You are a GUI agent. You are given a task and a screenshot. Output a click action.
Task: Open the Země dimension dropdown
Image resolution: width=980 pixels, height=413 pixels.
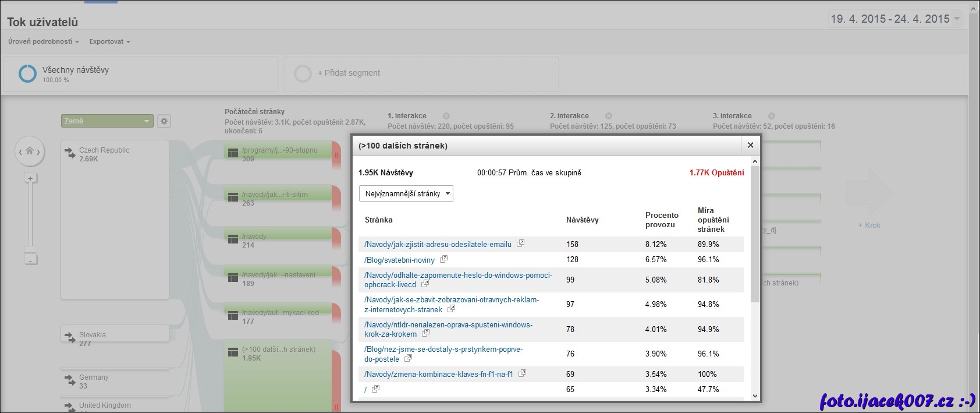pos(107,121)
